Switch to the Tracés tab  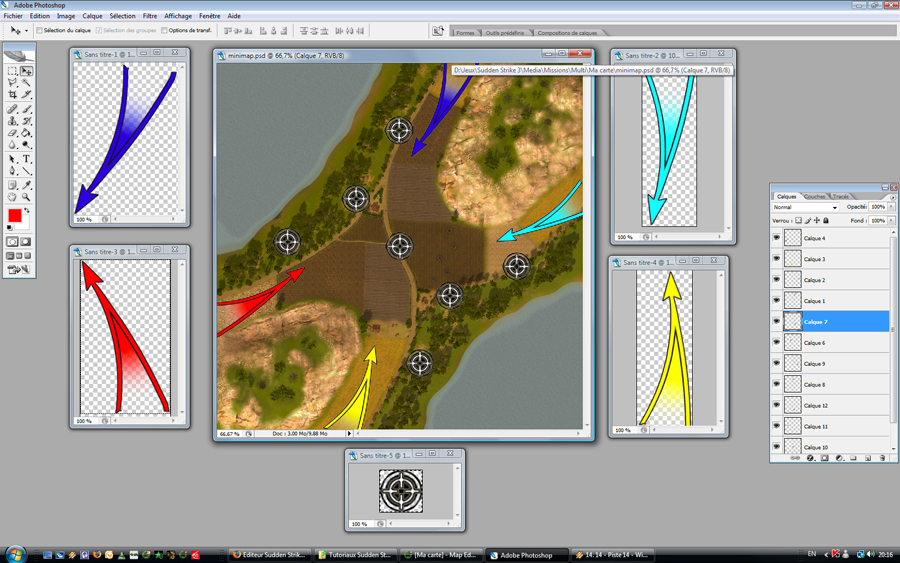(x=840, y=196)
